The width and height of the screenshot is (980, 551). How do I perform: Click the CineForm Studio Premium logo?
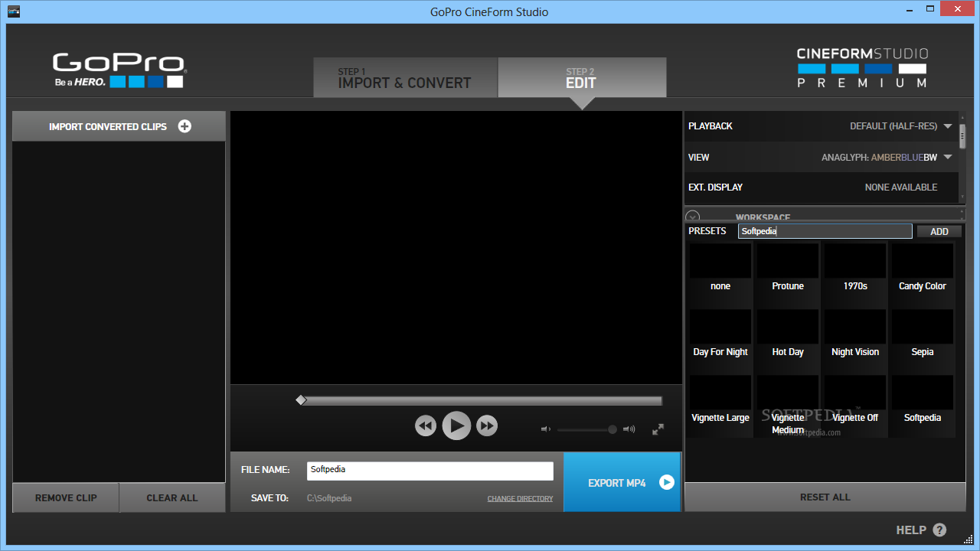(862, 67)
